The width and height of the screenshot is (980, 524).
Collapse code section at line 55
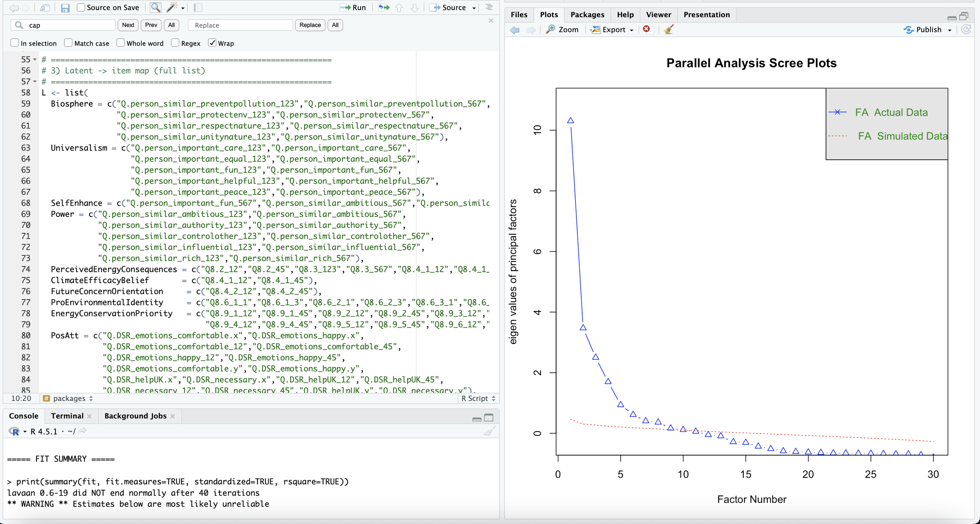click(35, 60)
